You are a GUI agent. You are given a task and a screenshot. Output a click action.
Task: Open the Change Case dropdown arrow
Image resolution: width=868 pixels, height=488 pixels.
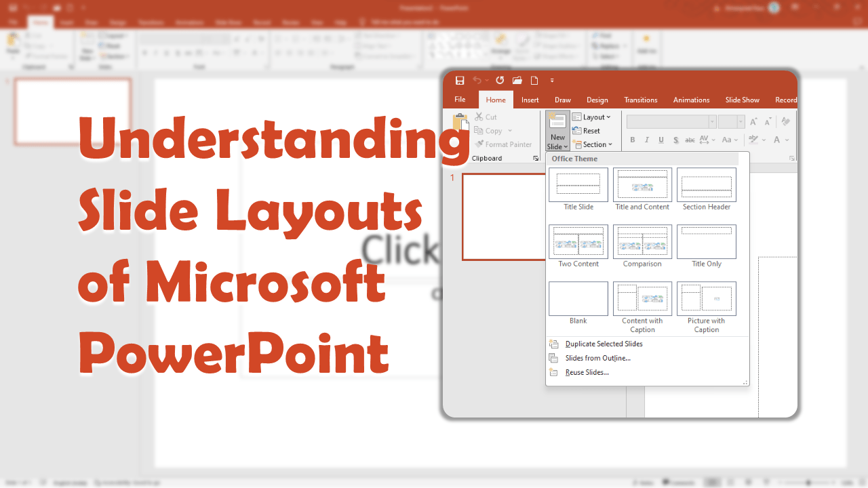736,140
